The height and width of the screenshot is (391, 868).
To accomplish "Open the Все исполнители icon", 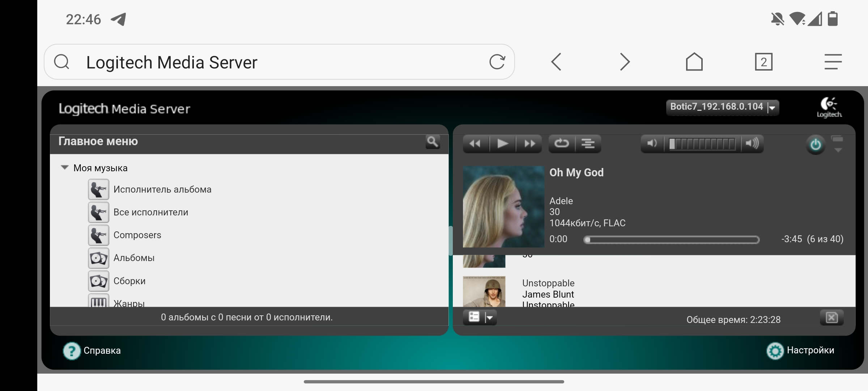I will (x=98, y=212).
